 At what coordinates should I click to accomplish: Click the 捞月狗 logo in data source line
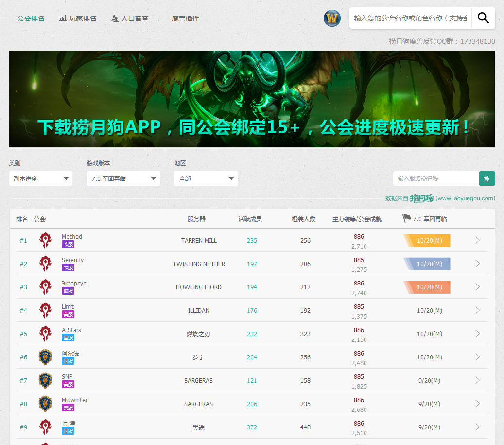click(x=422, y=198)
